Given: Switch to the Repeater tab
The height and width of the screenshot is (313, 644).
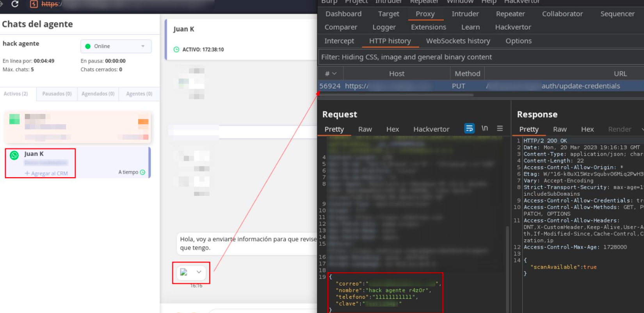Looking at the screenshot, I should coord(510,14).
